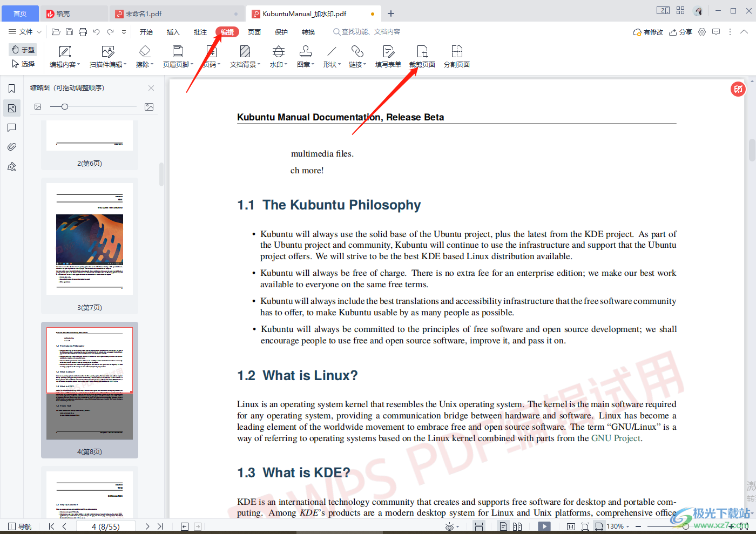Toggle the 选择 select tool
Screen dimensions: 756x534
tap(23, 64)
